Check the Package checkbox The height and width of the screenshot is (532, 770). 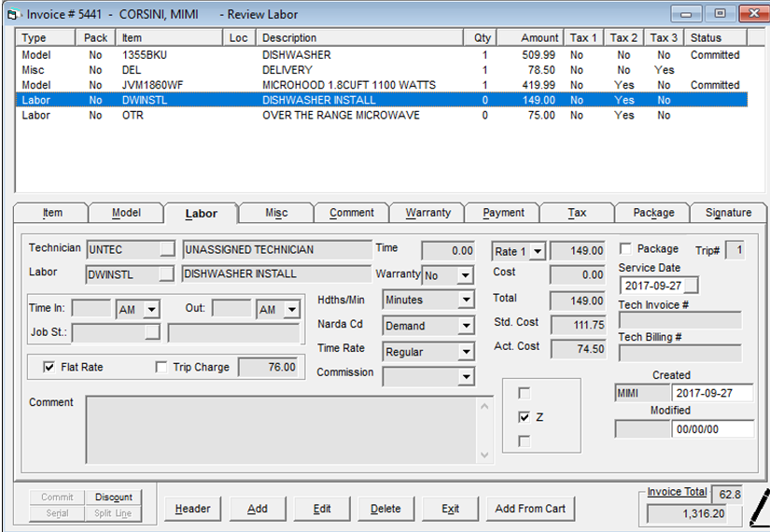pos(625,248)
